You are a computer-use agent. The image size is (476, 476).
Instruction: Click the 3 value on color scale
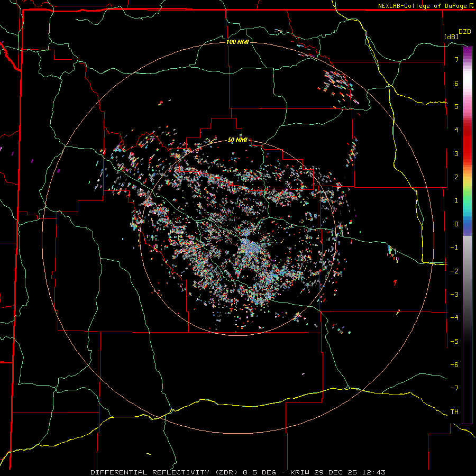pos(456,153)
